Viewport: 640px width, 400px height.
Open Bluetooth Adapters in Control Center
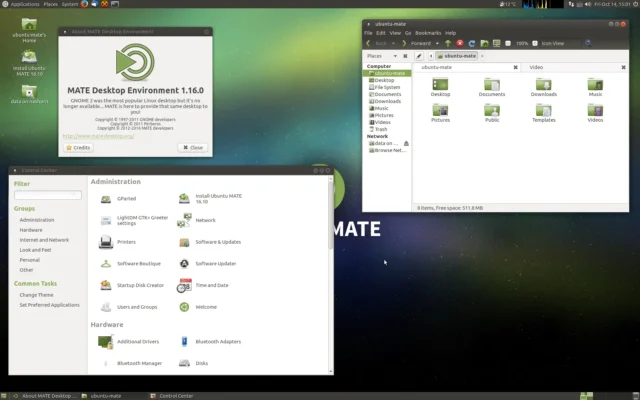click(210, 342)
